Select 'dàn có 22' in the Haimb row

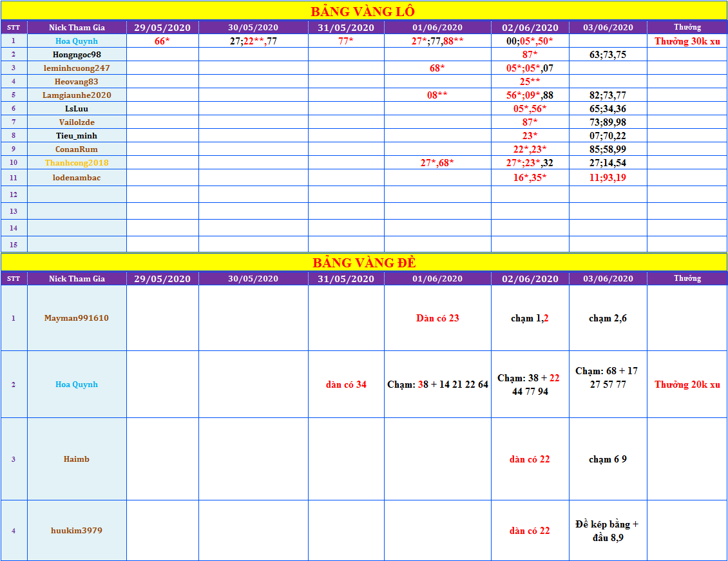tap(530, 459)
